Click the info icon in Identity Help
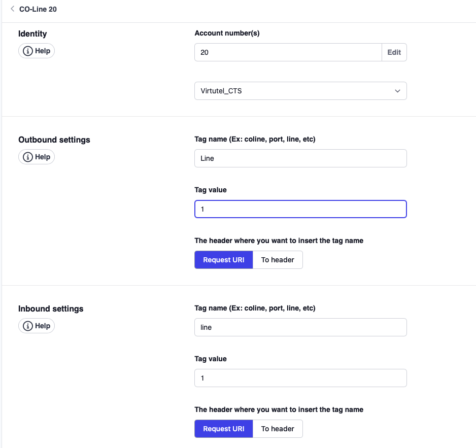476x448 pixels. coord(28,51)
